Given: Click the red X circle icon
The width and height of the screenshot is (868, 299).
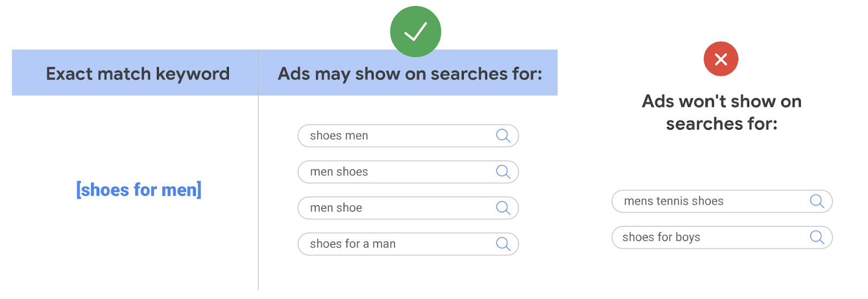Looking at the screenshot, I should click(x=721, y=59).
